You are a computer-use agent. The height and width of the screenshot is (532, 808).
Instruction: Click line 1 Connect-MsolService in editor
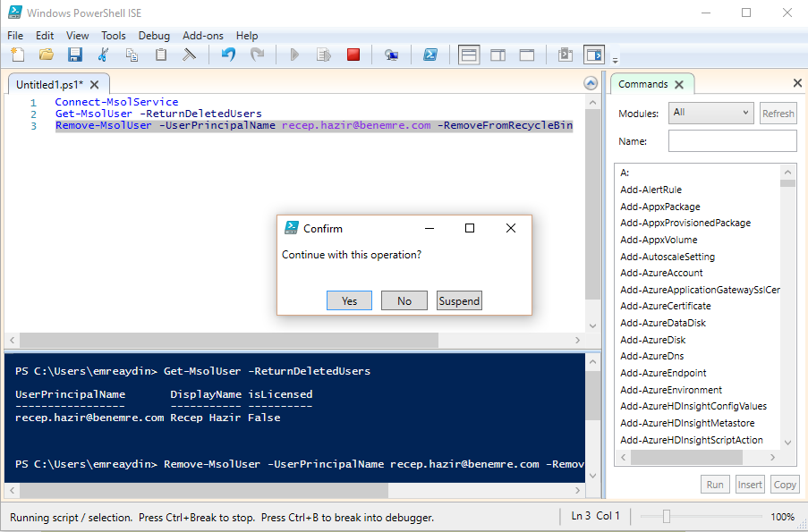click(x=116, y=102)
